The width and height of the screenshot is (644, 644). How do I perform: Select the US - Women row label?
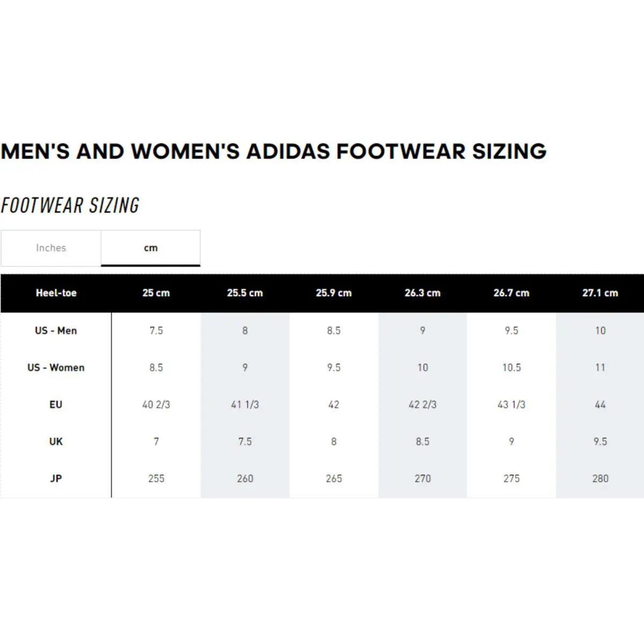56,368
